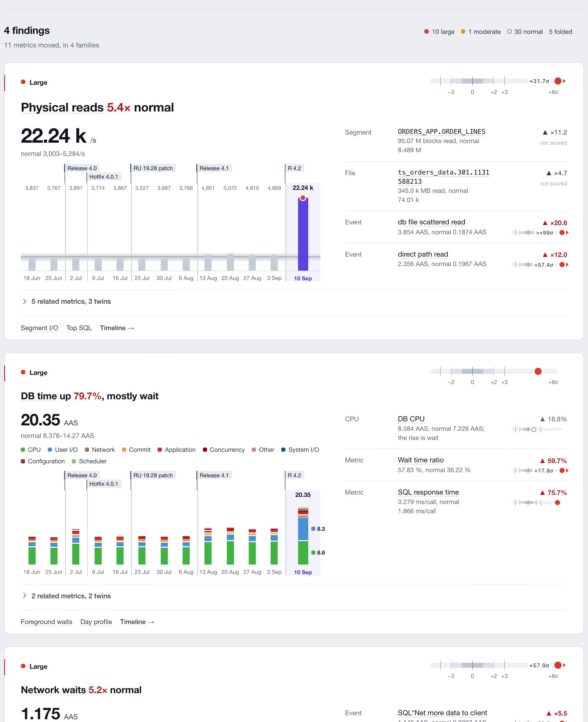This screenshot has height=722, width=588.
Task: Open Timeline under DB time
Action: pyautogui.click(x=137, y=622)
